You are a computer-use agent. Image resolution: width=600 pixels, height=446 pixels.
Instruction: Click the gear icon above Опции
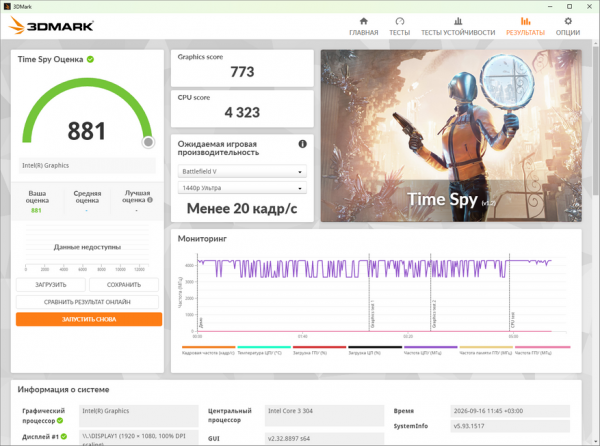[568, 21]
